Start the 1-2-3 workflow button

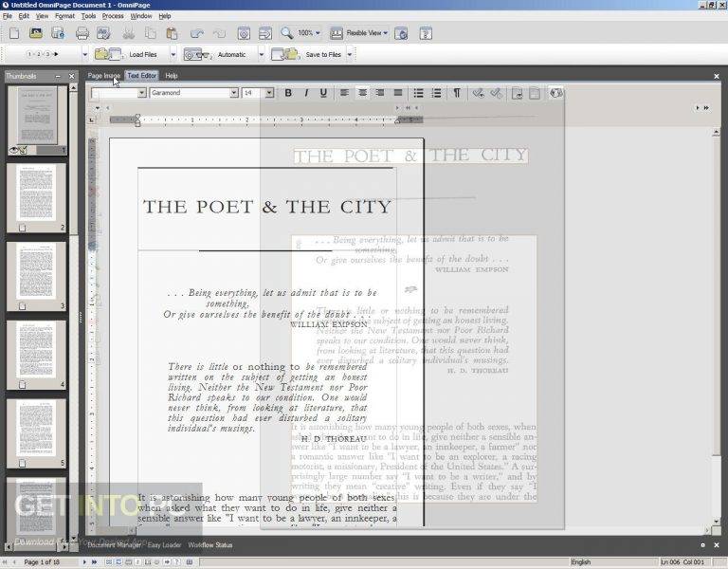[44, 54]
